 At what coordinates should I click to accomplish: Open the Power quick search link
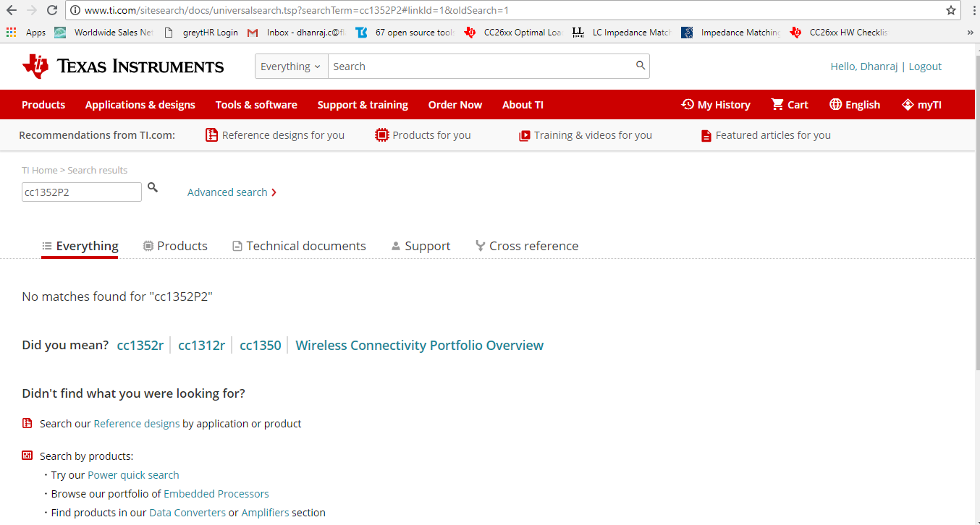[133, 475]
